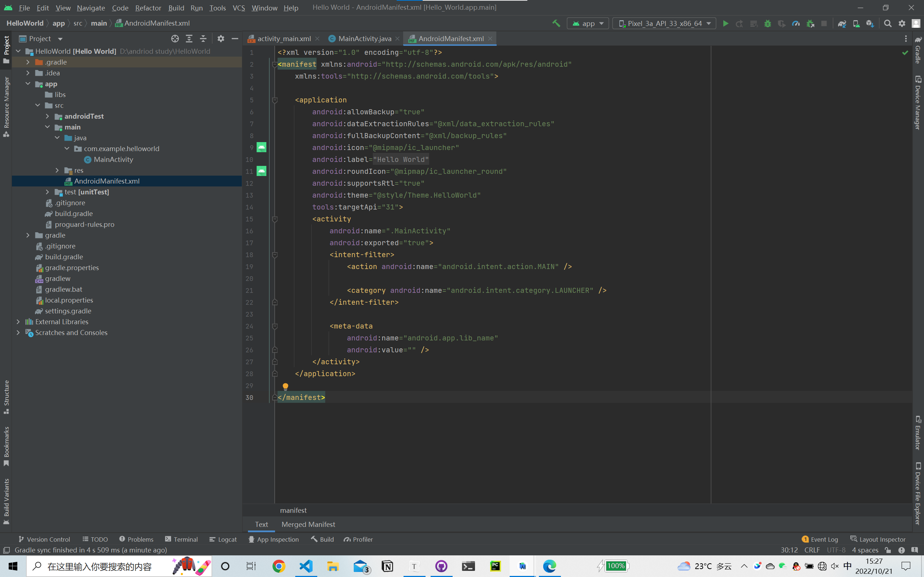The width and height of the screenshot is (924, 577).
Task: Open Search Everywhere magnifier icon
Action: [x=888, y=24]
